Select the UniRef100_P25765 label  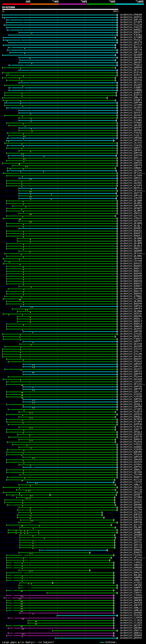pyautogui.click(x=131, y=397)
